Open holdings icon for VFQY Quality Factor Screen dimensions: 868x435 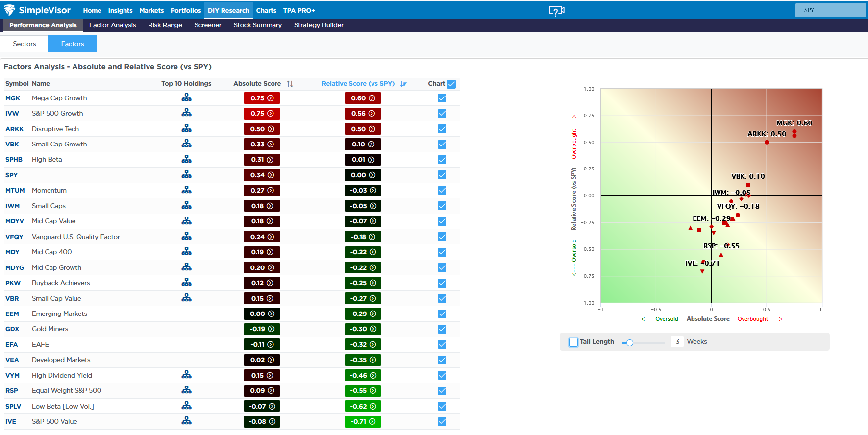pyautogui.click(x=186, y=236)
